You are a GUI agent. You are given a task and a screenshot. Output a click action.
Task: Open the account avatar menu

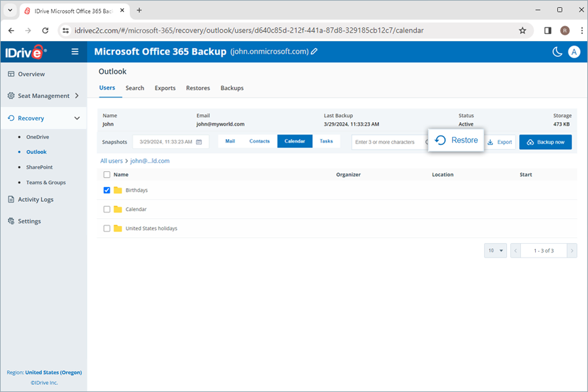click(x=574, y=52)
